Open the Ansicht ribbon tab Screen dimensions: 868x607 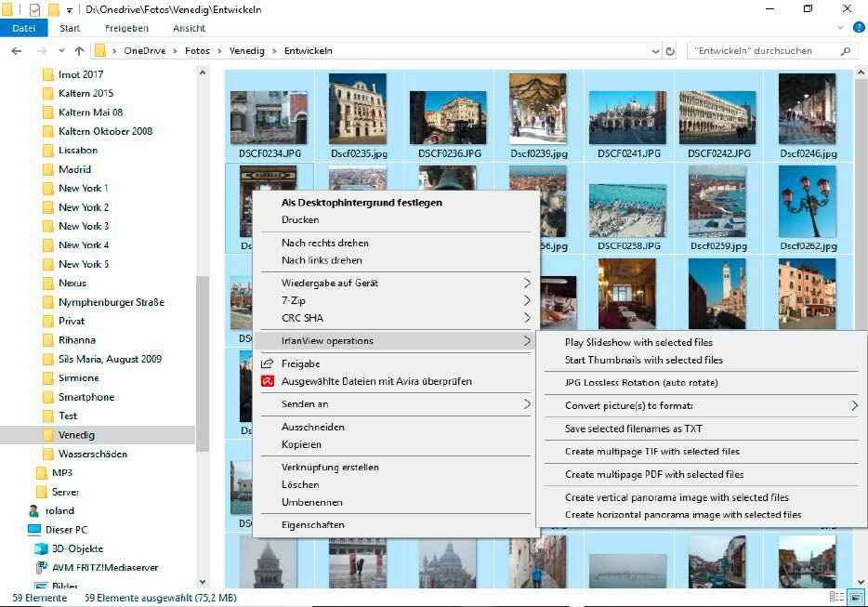point(189,28)
